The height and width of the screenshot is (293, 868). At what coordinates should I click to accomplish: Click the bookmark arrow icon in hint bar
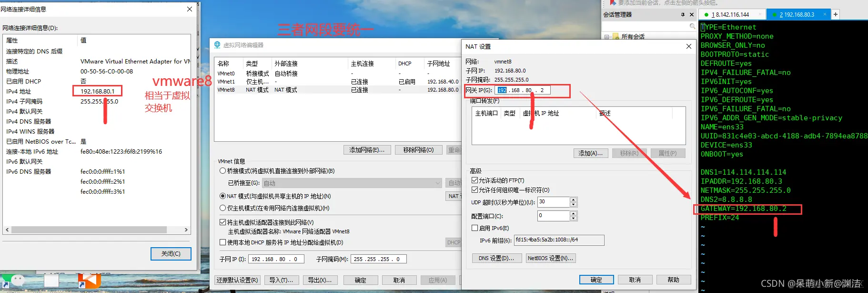pos(613,3)
